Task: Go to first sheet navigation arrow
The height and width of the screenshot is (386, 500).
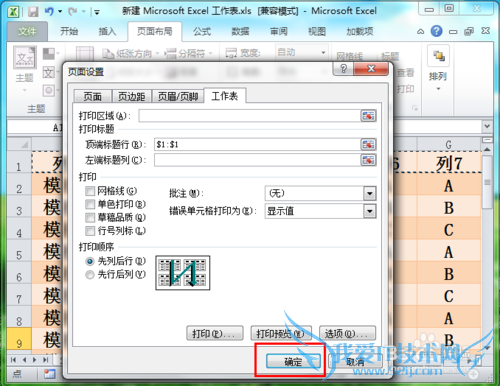Action: [13, 360]
